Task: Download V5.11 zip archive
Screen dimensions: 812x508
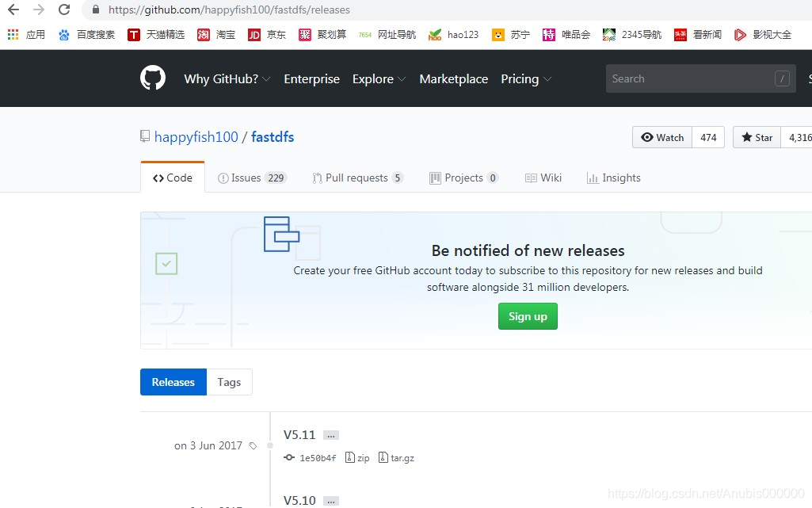Action: coord(357,458)
